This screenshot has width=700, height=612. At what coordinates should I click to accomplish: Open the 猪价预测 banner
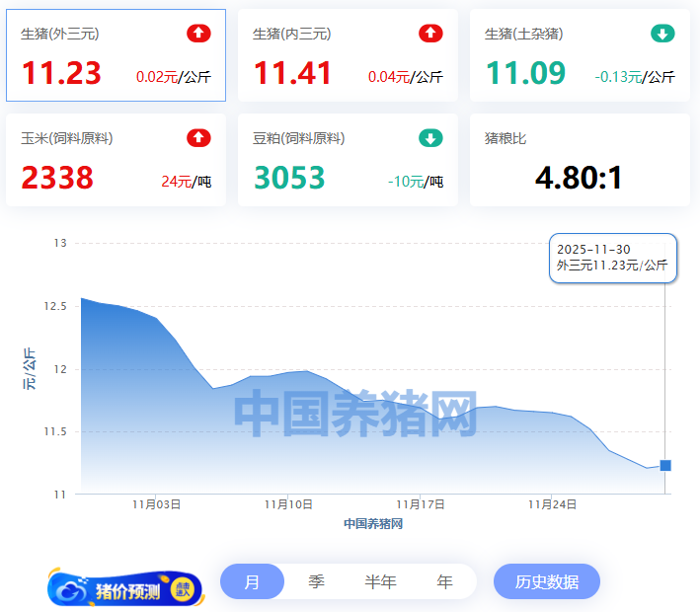[126, 589]
